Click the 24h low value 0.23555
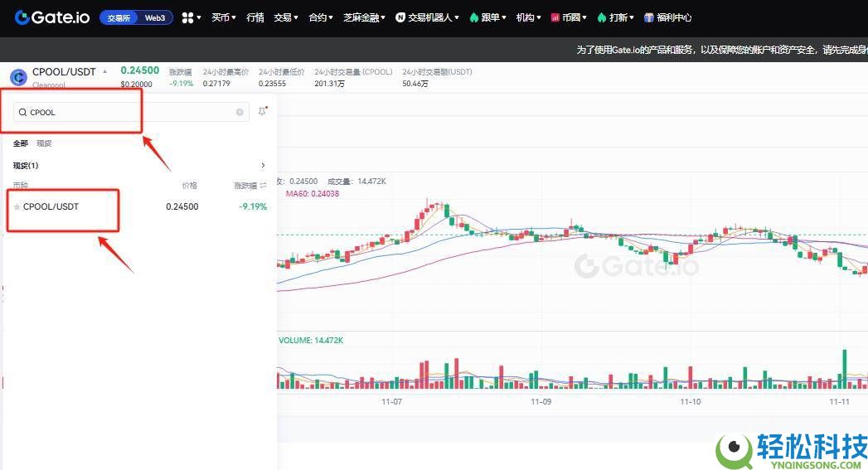This screenshot has height=470, width=868. (273, 84)
